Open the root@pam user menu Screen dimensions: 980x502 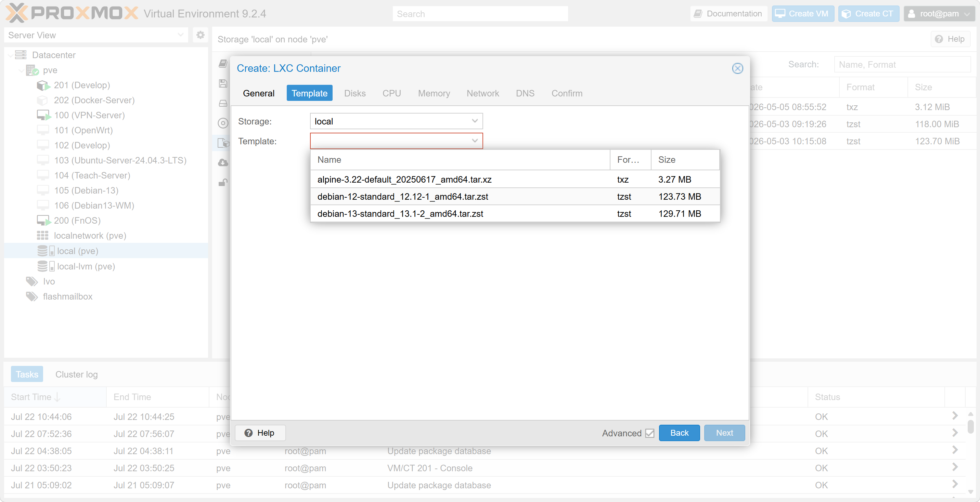pos(939,14)
